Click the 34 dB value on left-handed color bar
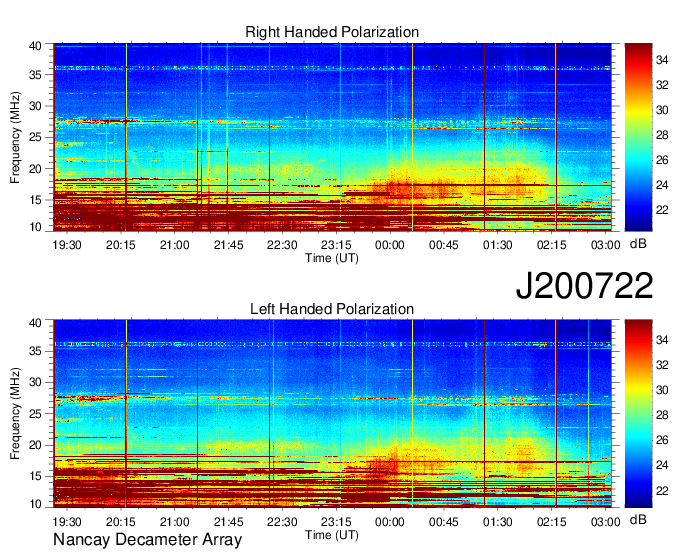The height and width of the screenshot is (552, 680). pyautogui.click(x=662, y=340)
